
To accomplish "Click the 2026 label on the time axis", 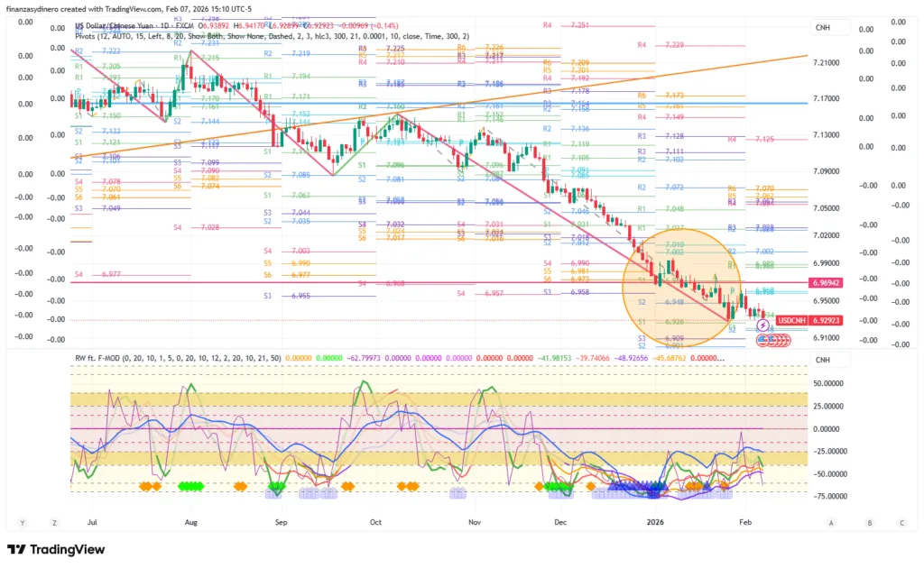I will [655, 522].
